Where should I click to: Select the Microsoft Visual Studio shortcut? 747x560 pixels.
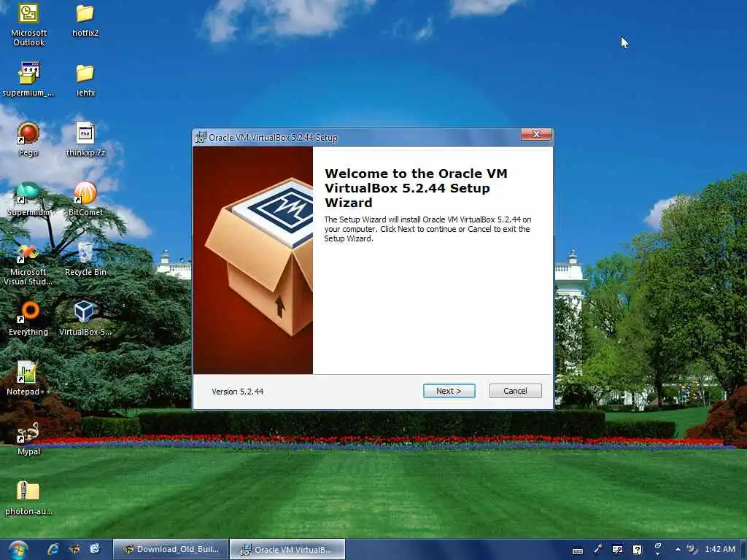coord(28,264)
